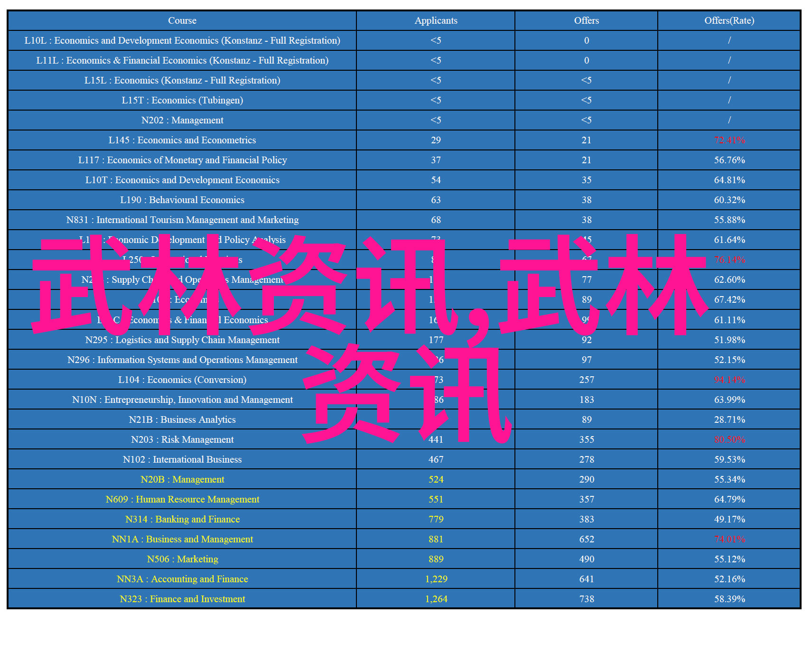
Task: Select N102 International Business cell
Action: pos(182,459)
